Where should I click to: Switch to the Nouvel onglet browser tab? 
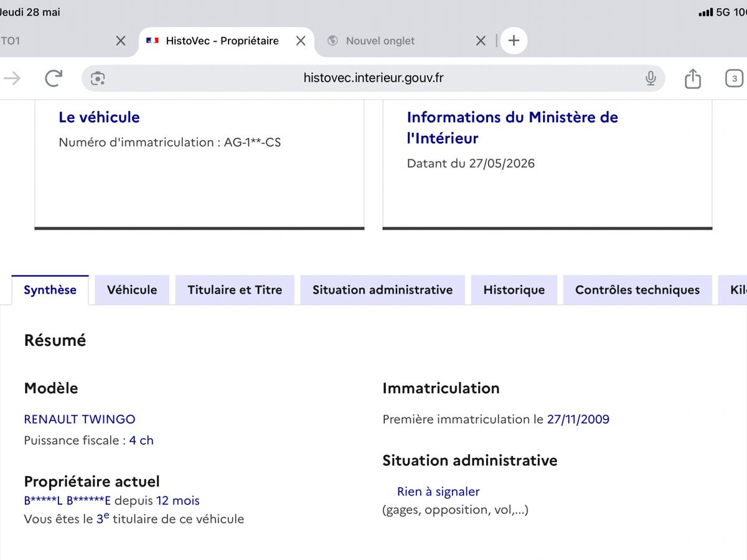point(380,40)
